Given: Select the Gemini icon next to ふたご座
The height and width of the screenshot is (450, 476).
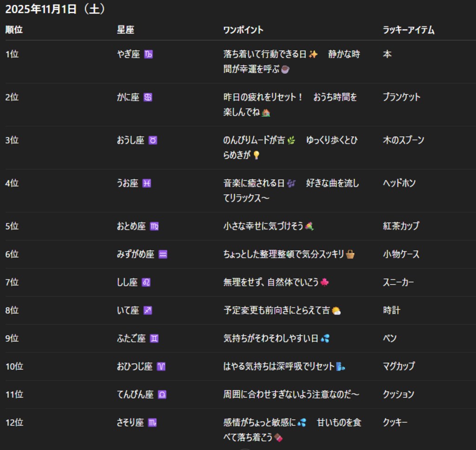Looking at the screenshot, I should [x=154, y=338].
